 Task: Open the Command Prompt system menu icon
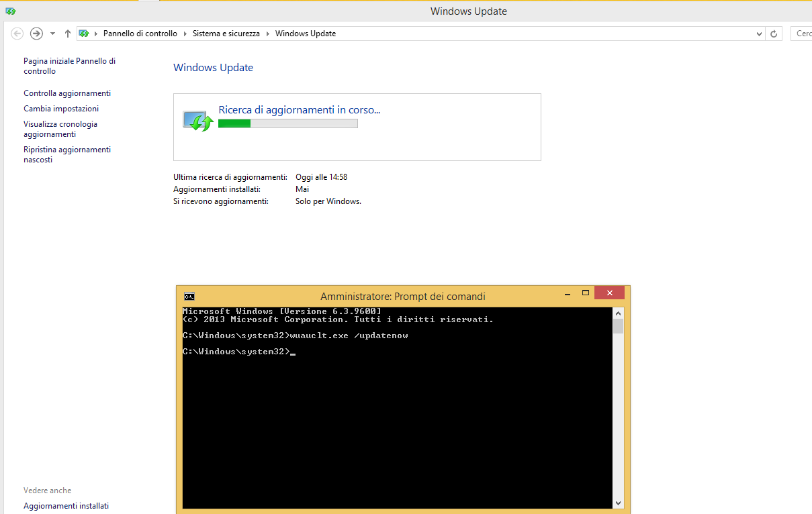(x=189, y=296)
